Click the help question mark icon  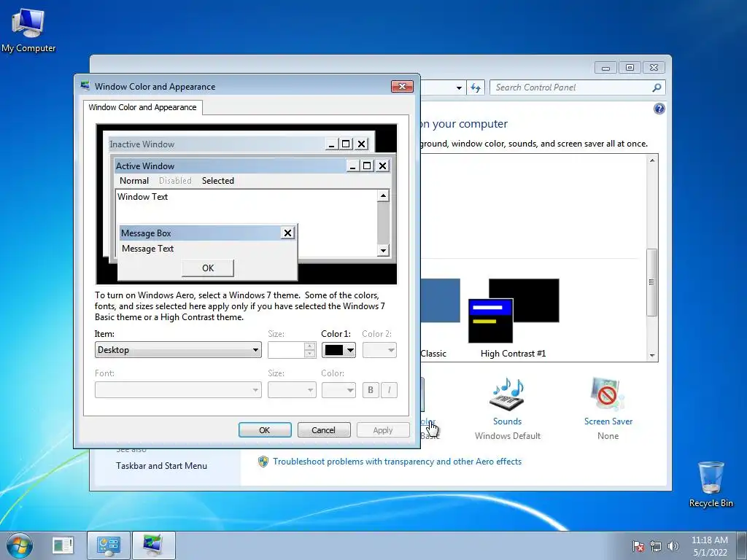[x=659, y=109]
